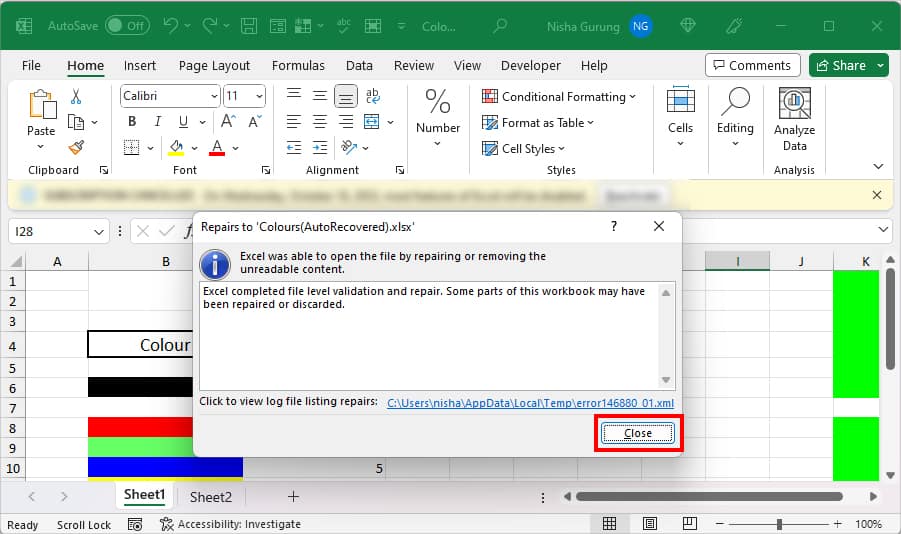This screenshot has height=534, width=901.
Task: Select the Format Painter brush
Action: point(76,148)
